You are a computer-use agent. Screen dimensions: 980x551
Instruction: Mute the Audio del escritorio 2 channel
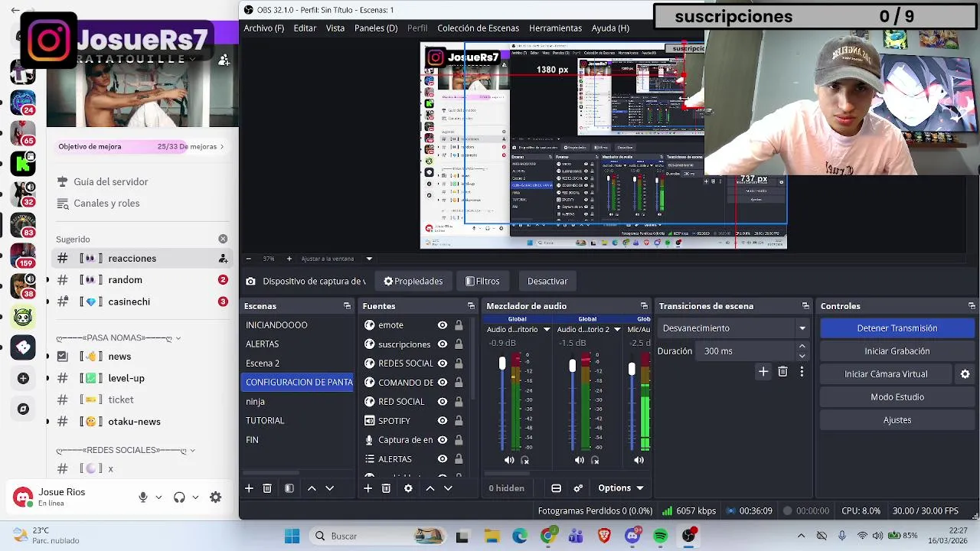pyautogui.click(x=580, y=460)
